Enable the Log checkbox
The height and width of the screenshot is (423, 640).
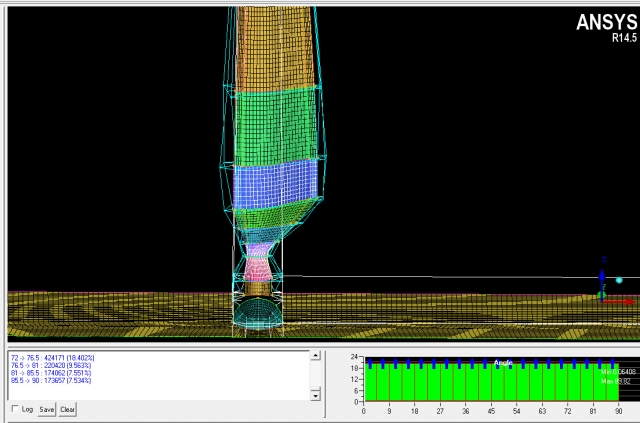click(x=14, y=409)
